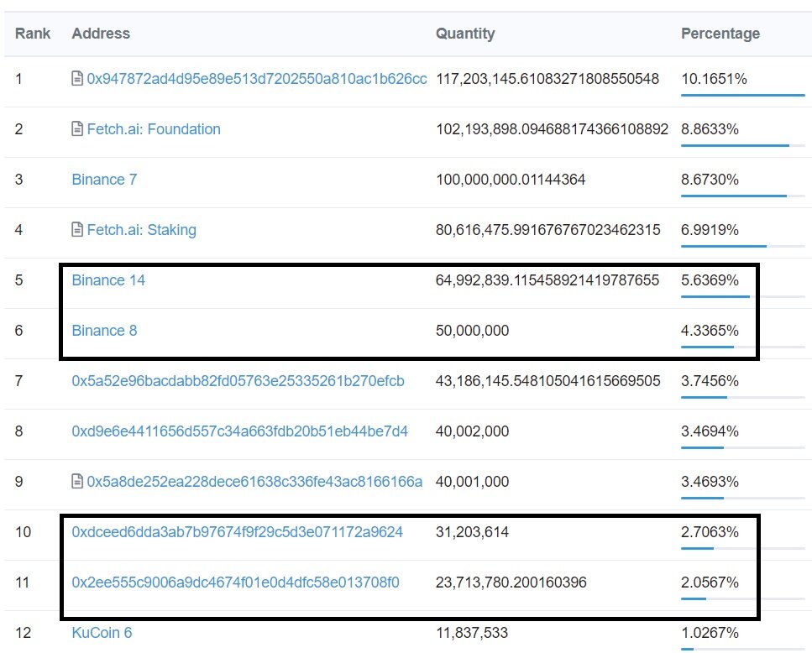Open the Binance 7 address link
Screen dimensions: 812x653
point(104,180)
